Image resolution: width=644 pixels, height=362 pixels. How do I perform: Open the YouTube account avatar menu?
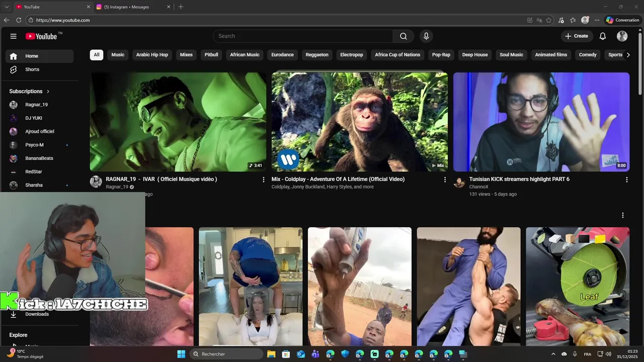622,36
